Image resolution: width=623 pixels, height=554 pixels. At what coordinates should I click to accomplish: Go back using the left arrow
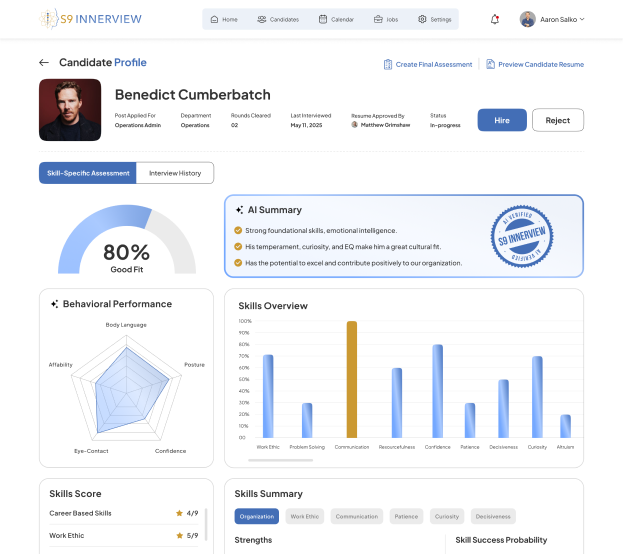point(44,63)
